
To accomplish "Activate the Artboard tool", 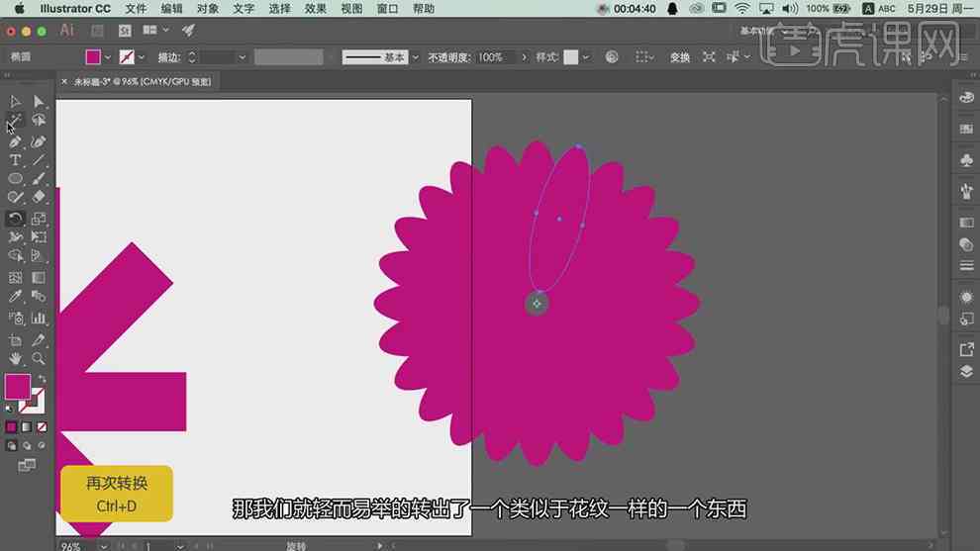I will click(15, 340).
